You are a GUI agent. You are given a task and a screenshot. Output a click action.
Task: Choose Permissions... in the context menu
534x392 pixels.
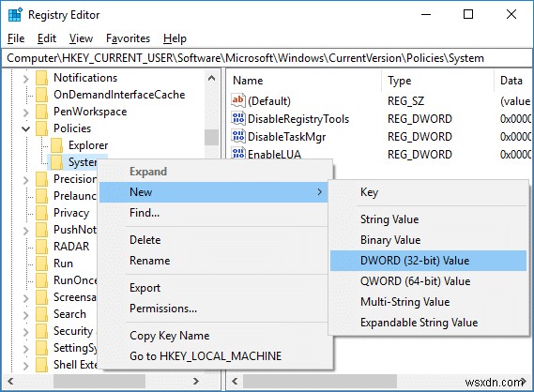[x=213, y=309]
